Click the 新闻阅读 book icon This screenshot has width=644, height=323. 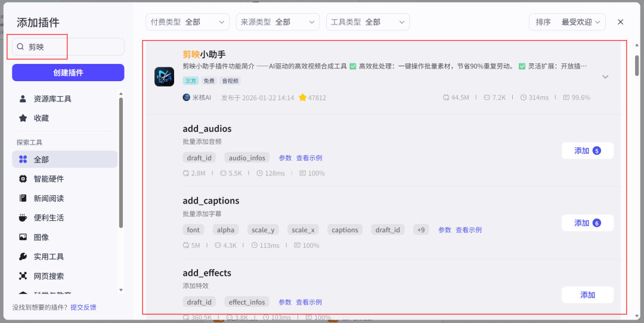click(x=23, y=198)
